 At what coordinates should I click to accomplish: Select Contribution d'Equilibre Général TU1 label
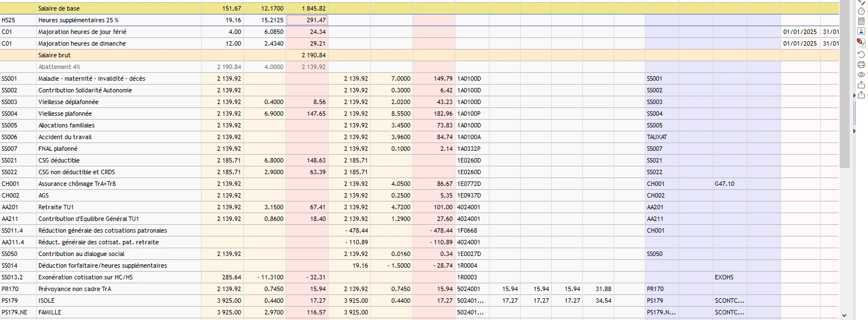(89, 219)
